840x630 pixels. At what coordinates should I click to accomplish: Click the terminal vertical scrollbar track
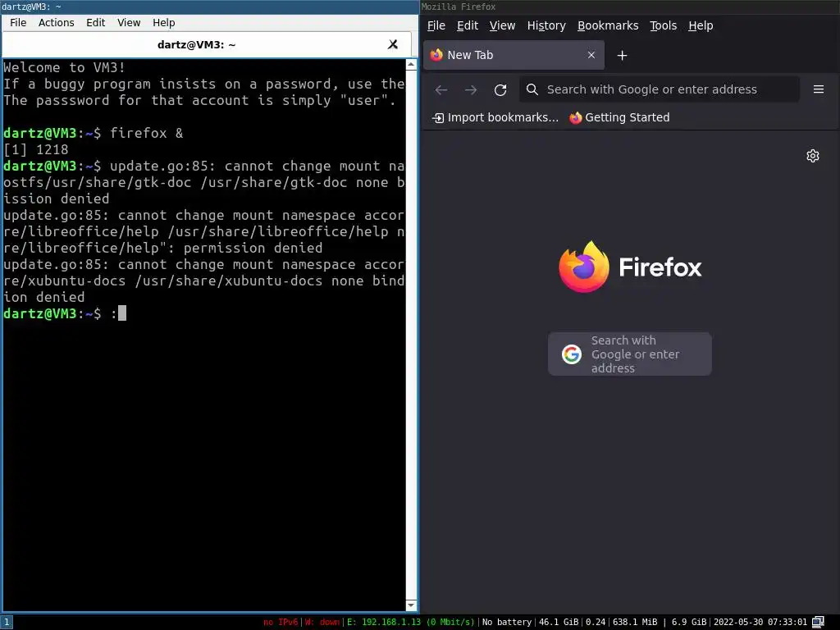point(411,335)
